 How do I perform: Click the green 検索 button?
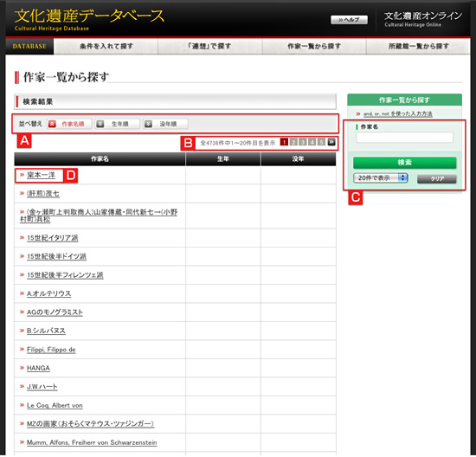pos(404,163)
